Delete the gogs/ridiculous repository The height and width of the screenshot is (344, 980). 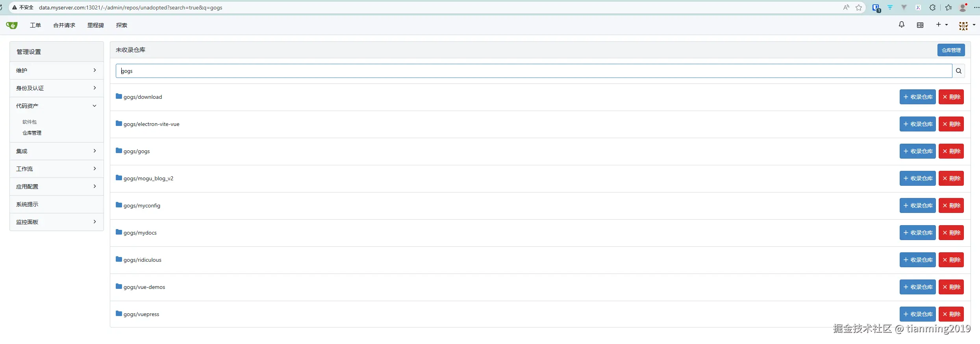point(951,260)
